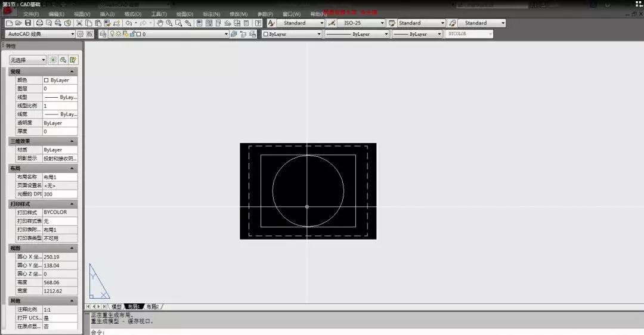Toggle layer 0 on/off lightbulb
Viewport: 644px width, 335px height.
pyautogui.click(x=112, y=34)
